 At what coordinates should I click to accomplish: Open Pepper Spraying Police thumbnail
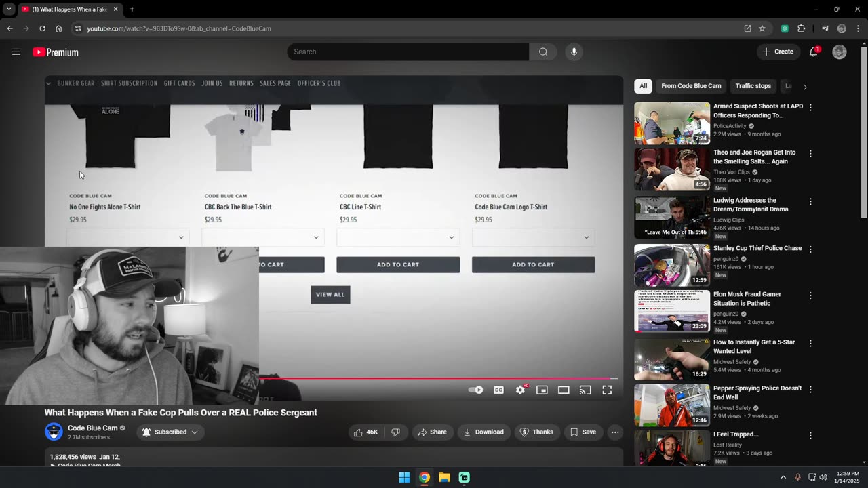click(672, 405)
